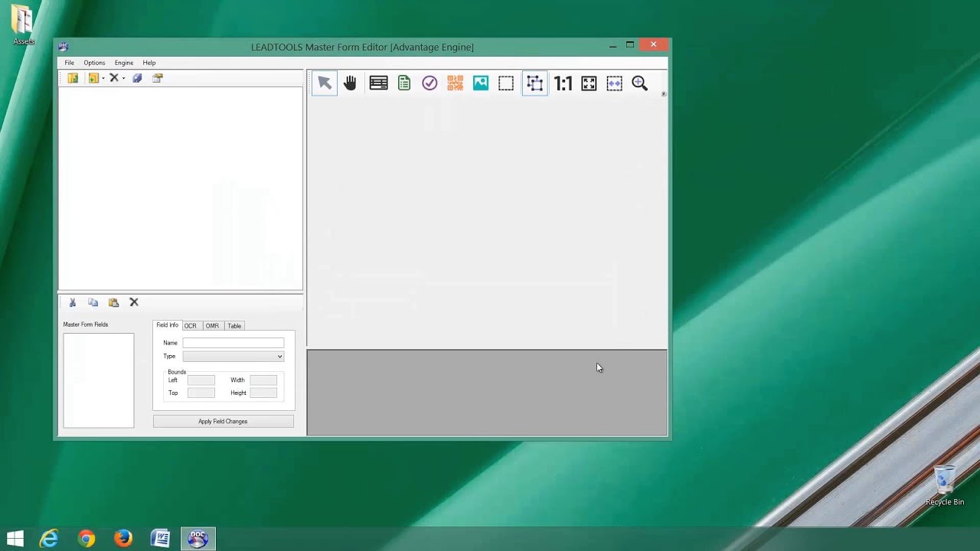This screenshot has width=980, height=551.
Task: Toggle the show fields bounding tool
Action: pos(534,83)
